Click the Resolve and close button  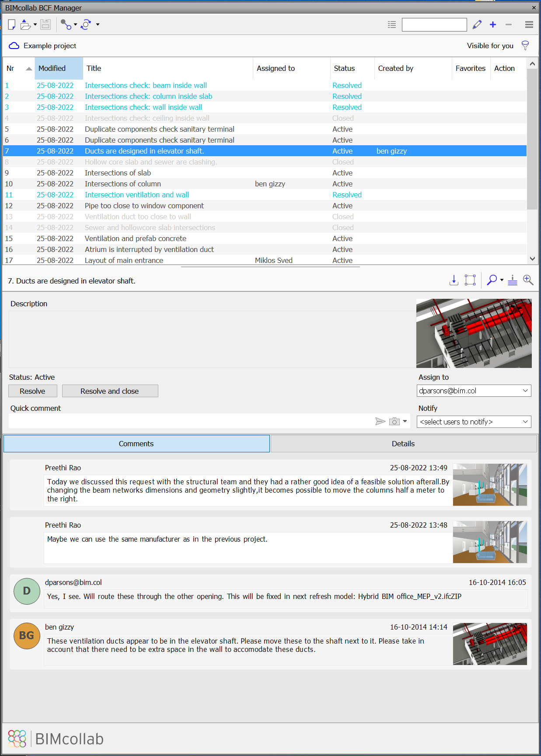pyautogui.click(x=110, y=391)
